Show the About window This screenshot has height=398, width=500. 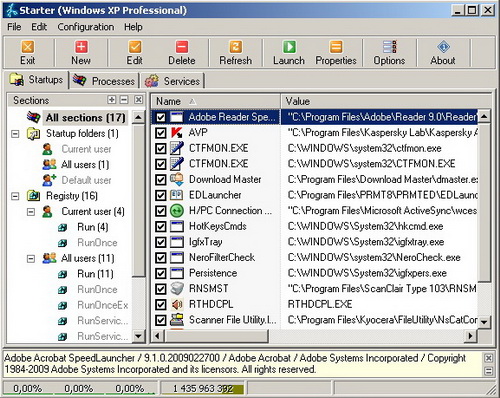[x=443, y=53]
